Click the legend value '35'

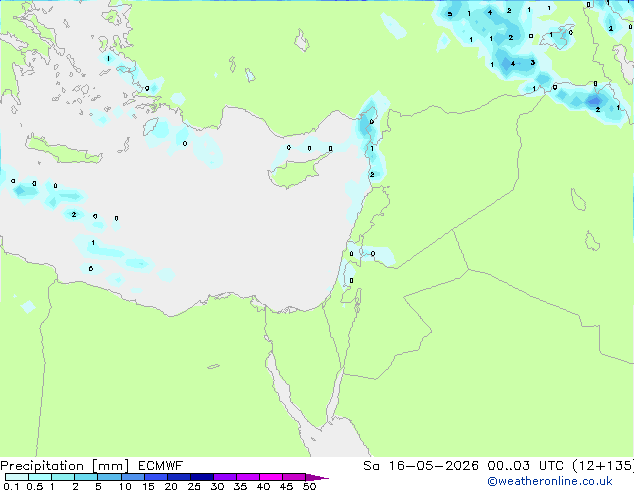click(240, 486)
